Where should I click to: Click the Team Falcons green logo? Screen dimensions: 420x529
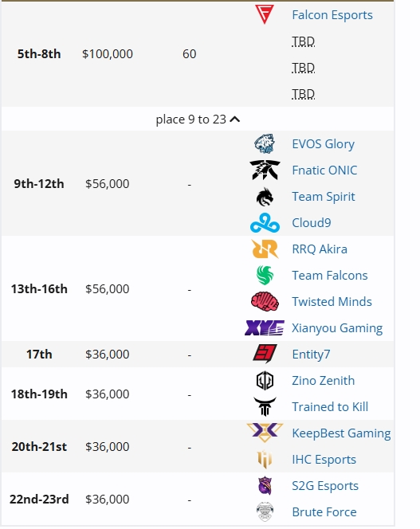pyautogui.click(x=265, y=276)
